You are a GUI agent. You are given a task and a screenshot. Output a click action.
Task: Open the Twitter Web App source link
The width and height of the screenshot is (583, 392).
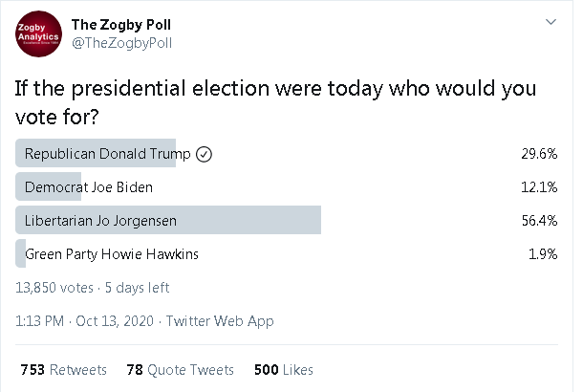pyautogui.click(x=220, y=321)
